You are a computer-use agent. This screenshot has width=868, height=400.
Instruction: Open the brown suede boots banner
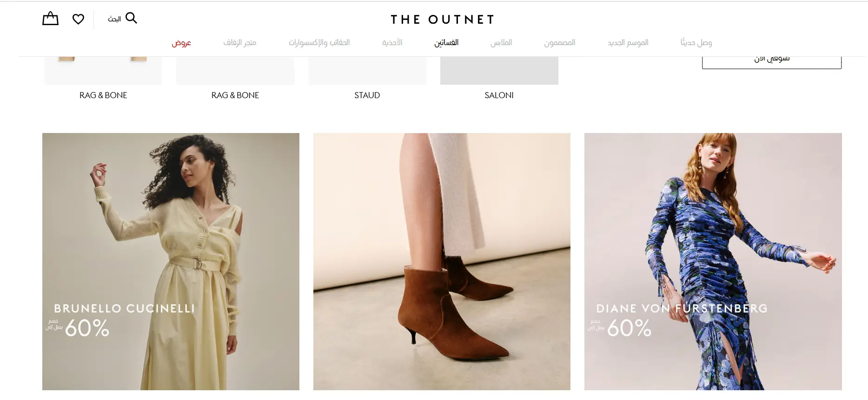coord(442,261)
